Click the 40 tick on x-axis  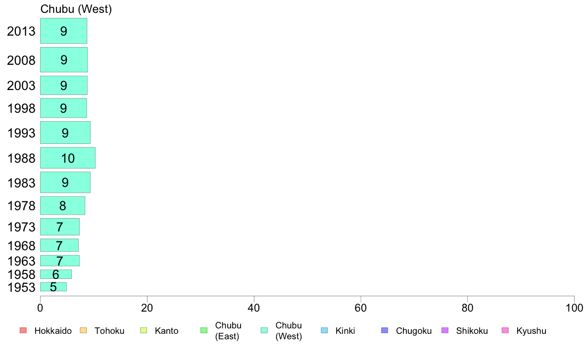[254, 308]
